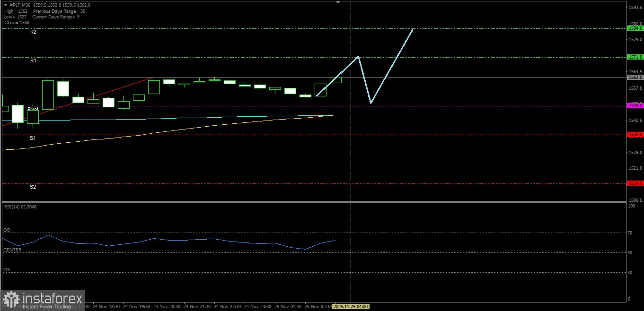The height and width of the screenshot is (311, 644).
Task: Click the InstaForex gear logo icon
Action: 12,299
